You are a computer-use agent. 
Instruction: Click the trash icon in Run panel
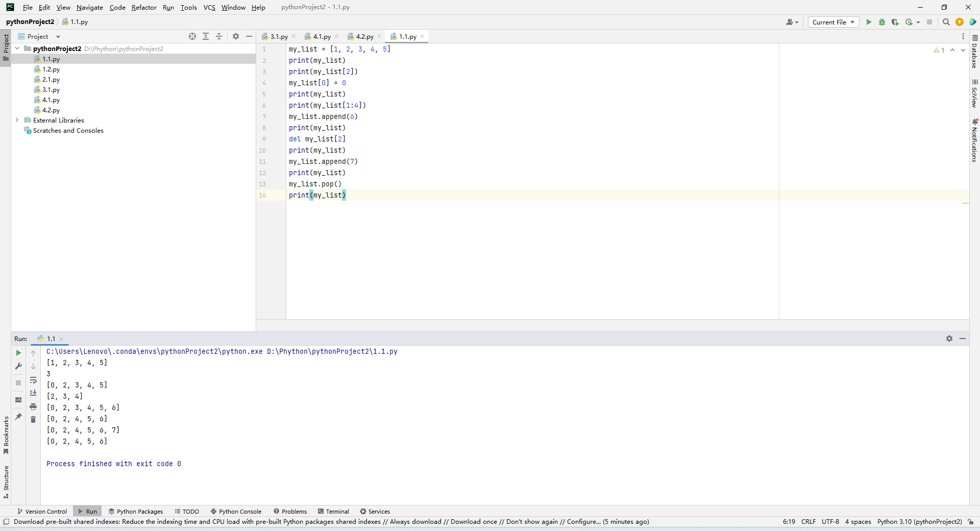click(x=33, y=420)
